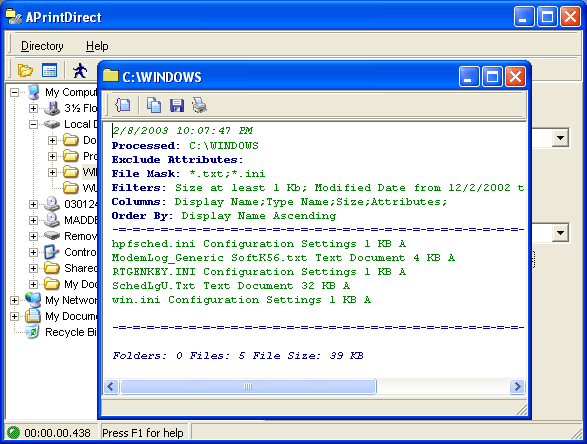Click scrollbar right arrow in report window
The height and width of the screenshot is (444, 587).
tap(517, 386)
